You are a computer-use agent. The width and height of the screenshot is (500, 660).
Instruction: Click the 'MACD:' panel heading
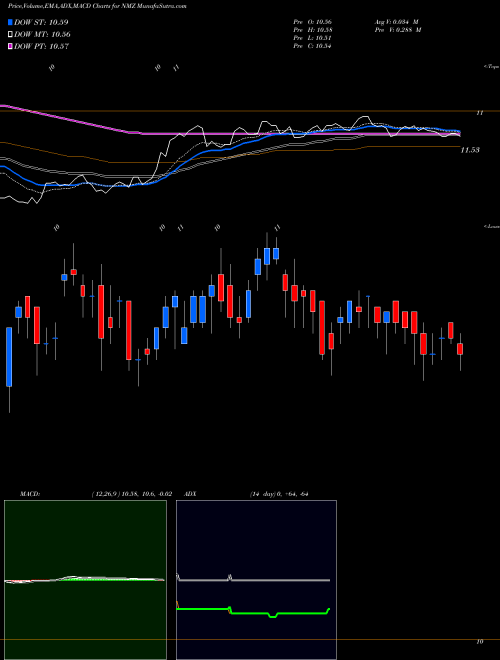[30, 494]
